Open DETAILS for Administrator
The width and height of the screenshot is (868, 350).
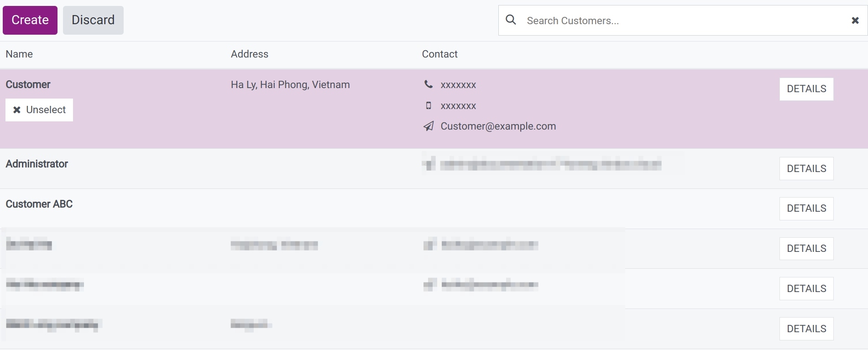coord(806,169)
